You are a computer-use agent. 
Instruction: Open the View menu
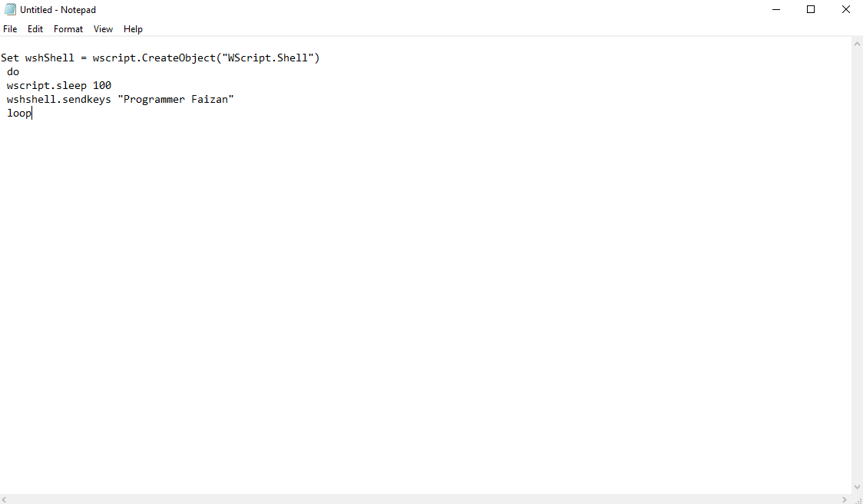click(103, 29)
